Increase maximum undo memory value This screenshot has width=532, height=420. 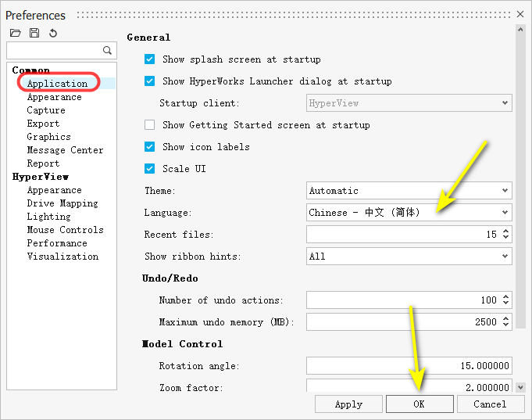tap(505, 318)
